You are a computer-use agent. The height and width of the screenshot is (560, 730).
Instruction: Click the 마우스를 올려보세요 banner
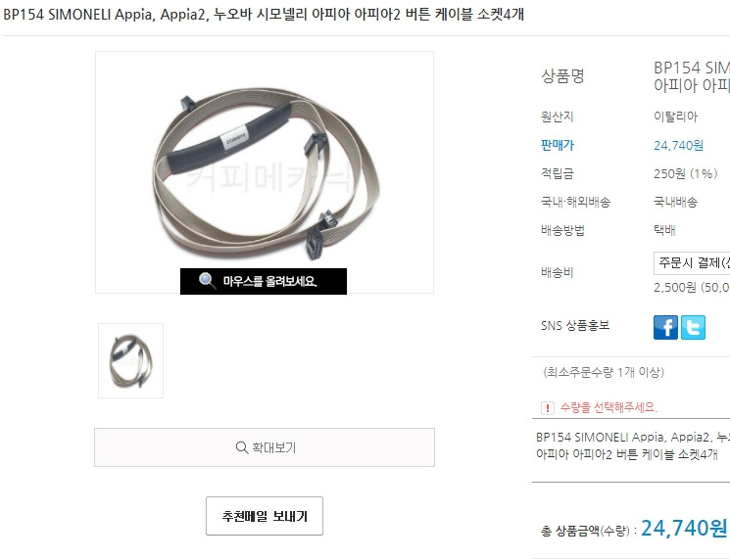click(x=264, y=281)
